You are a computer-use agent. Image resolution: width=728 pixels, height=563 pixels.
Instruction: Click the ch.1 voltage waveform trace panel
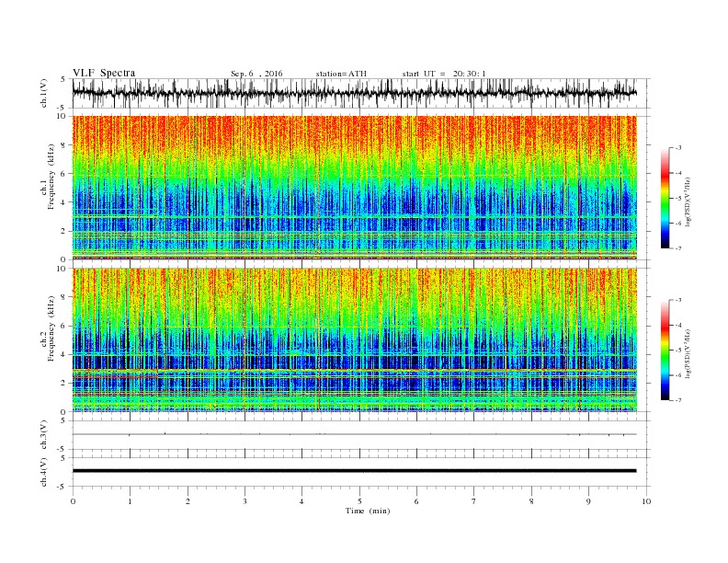pos(360,93)
